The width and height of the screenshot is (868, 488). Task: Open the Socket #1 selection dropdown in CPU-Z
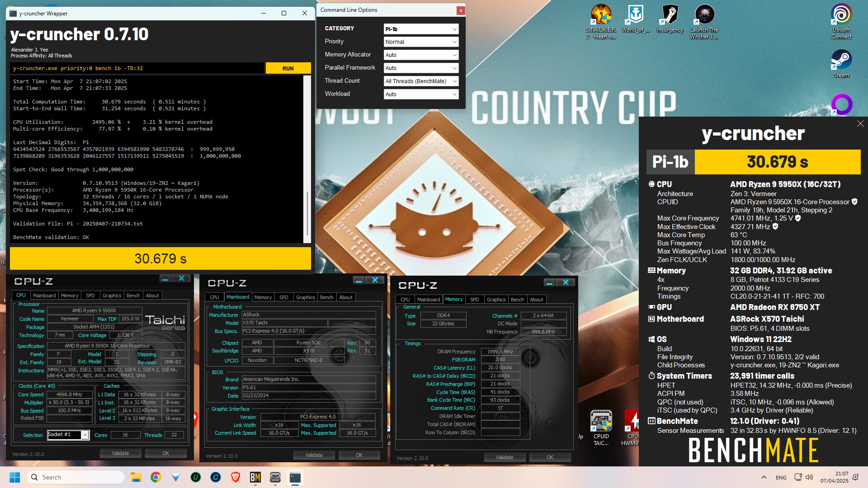pos(68,435)
